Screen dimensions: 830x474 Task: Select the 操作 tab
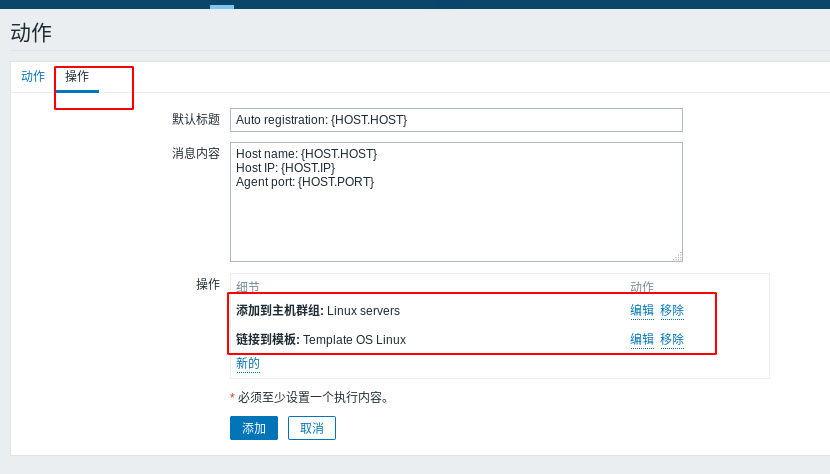pyautogui.click(x=77, y=76)
